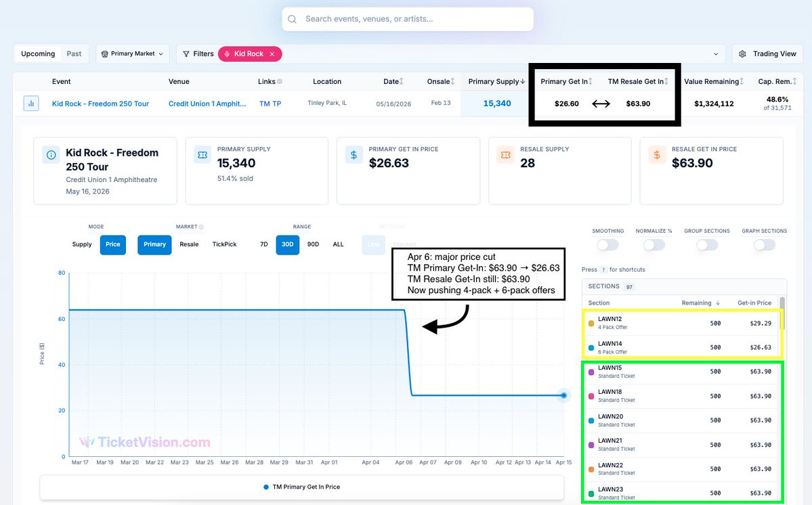Sort by Onsale column

click(441, 81)
